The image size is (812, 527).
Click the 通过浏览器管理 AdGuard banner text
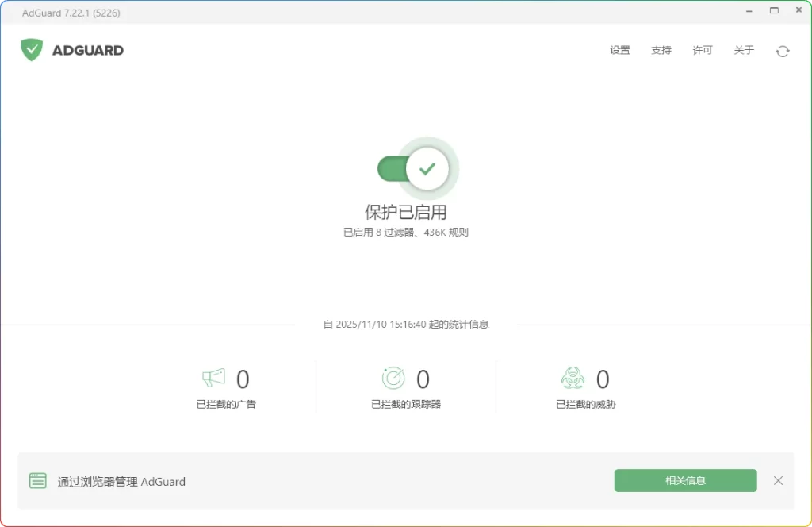coord(120,481)
